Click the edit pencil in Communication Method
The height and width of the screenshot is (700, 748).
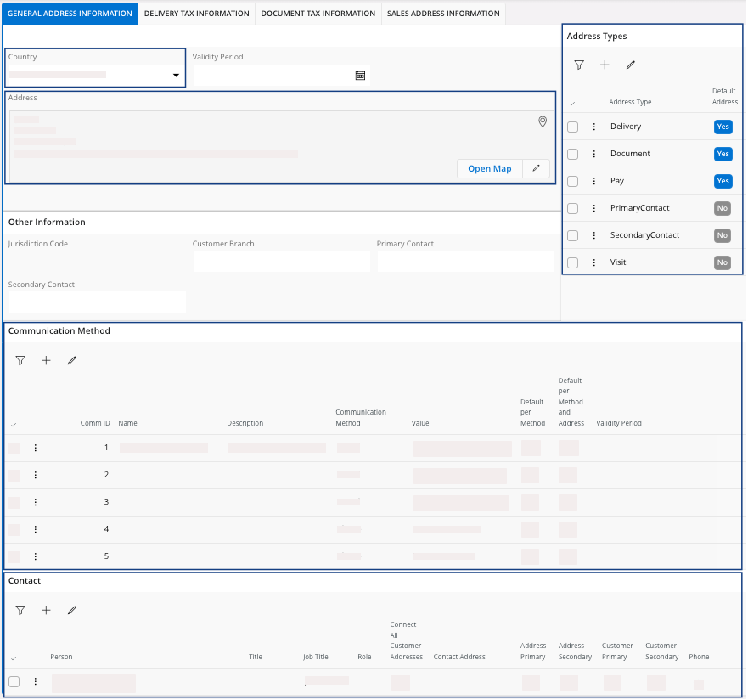click(x=71, y=361)
